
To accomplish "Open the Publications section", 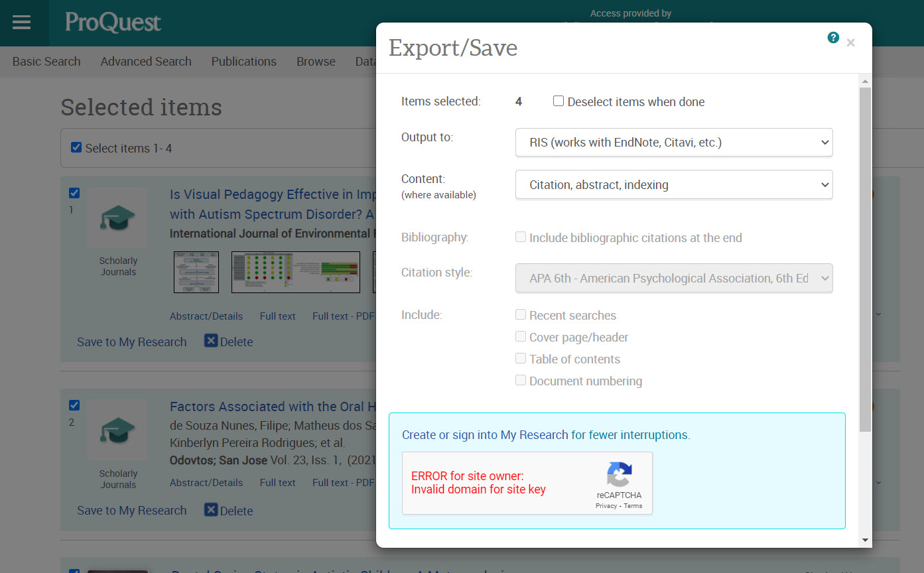I will click(x=243, y=61).
